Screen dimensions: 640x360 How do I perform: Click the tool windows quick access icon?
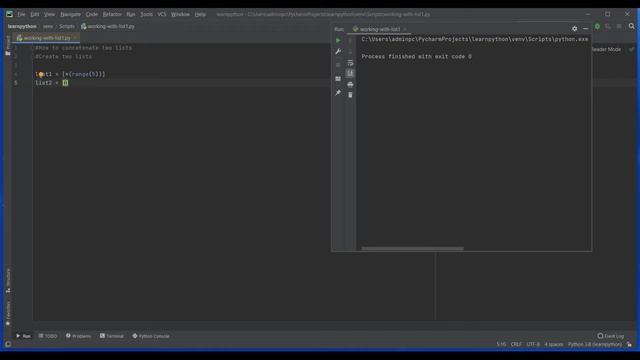[8, 344]
